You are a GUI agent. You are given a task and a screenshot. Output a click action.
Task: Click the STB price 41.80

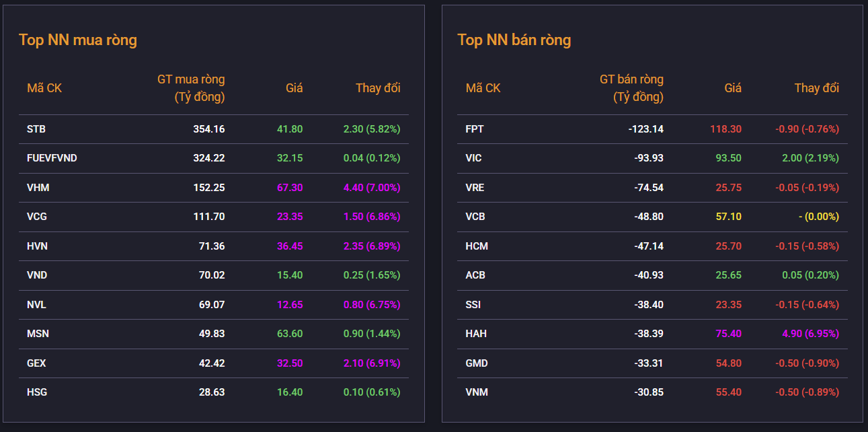click(x=290, y=129)
